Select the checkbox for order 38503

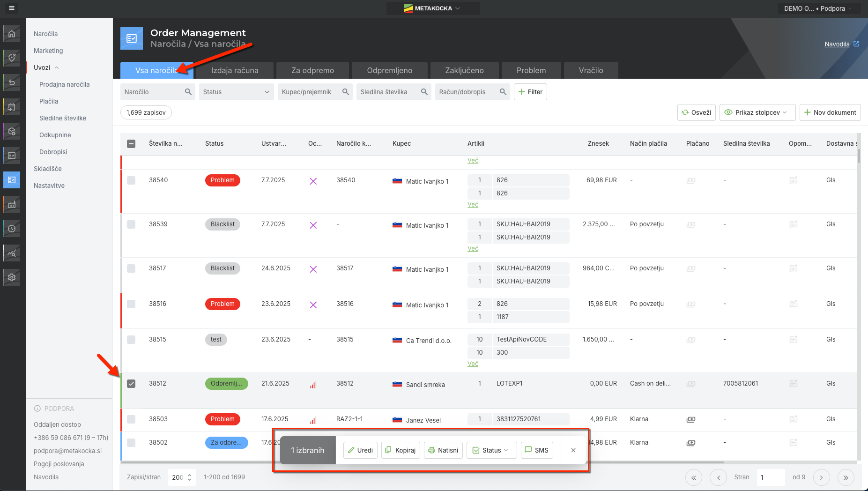131,419
